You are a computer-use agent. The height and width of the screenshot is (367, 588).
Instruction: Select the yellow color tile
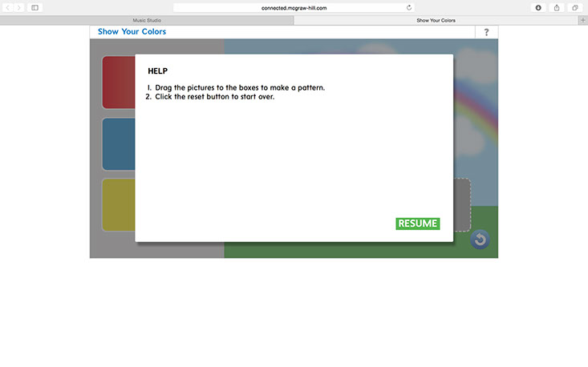point(119,205)
